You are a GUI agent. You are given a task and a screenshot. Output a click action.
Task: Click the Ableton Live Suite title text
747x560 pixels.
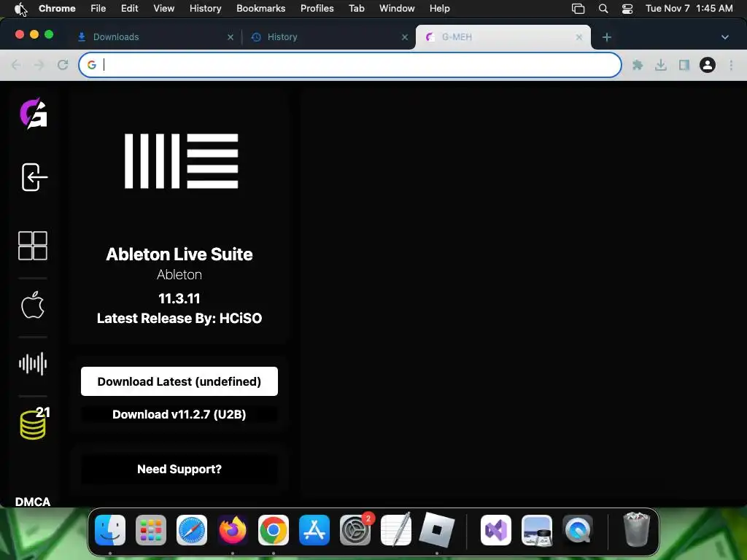pyautogui.click(x=179, y=254)
